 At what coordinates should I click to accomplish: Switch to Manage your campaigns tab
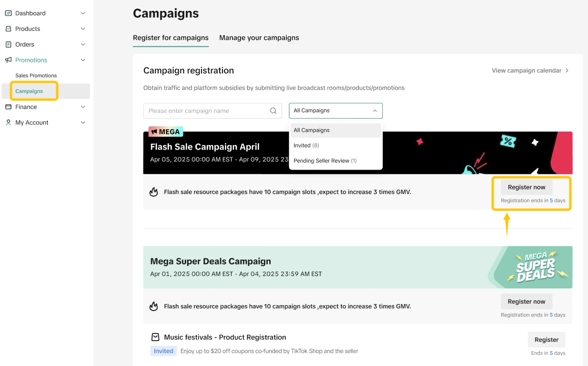pos(259,38)
